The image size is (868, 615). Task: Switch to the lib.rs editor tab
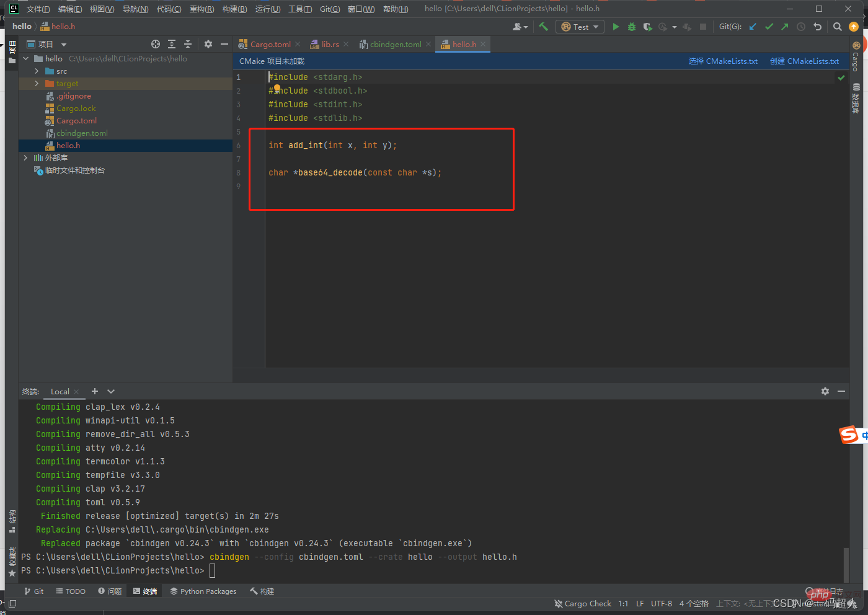[330, 45]
